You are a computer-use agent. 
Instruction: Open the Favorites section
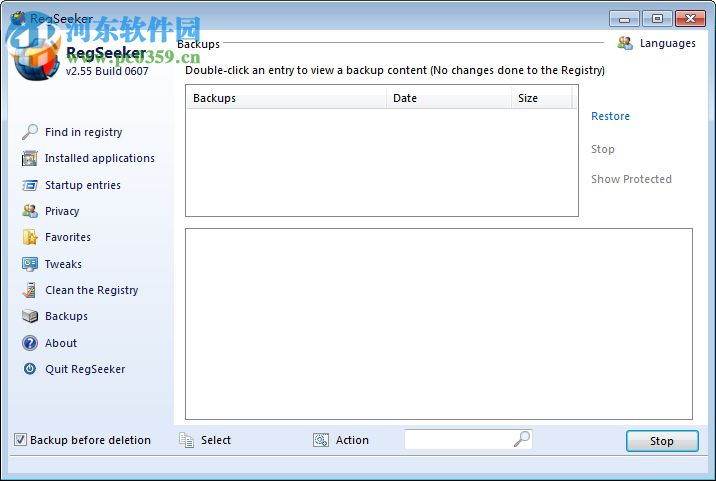coord(68,237)
